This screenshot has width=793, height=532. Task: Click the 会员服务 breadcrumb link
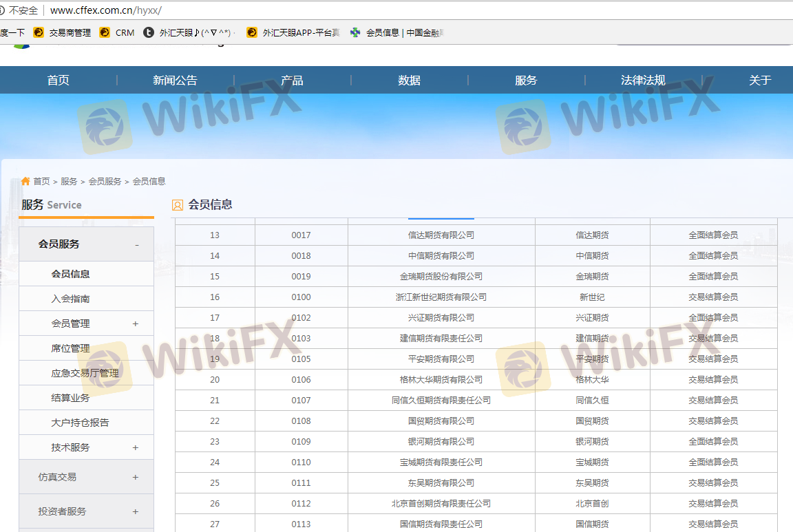click(105, 182)
